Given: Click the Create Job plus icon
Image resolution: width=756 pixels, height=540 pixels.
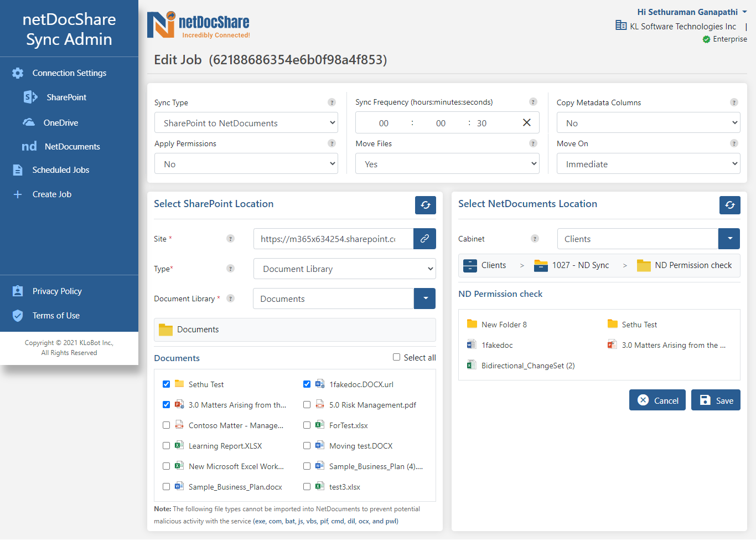Looking at the screenshot, I should 18,194.
